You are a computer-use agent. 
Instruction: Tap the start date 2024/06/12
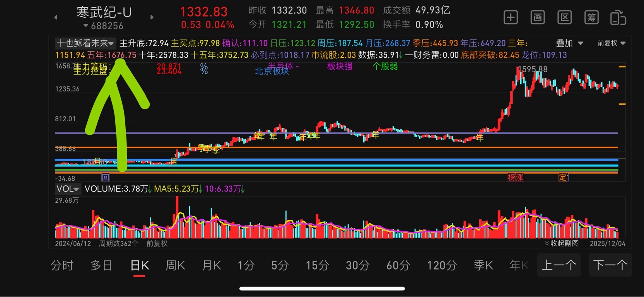click(73, 244)
